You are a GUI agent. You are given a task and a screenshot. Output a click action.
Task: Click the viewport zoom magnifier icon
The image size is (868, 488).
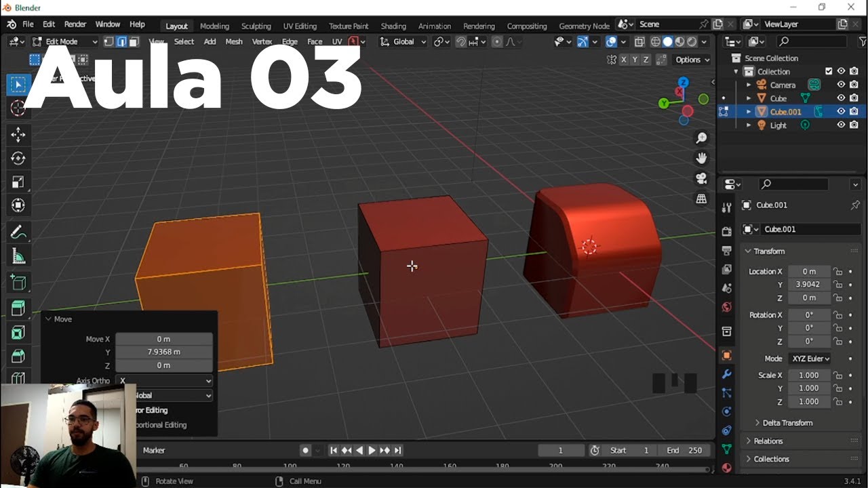tap(702, 138)
